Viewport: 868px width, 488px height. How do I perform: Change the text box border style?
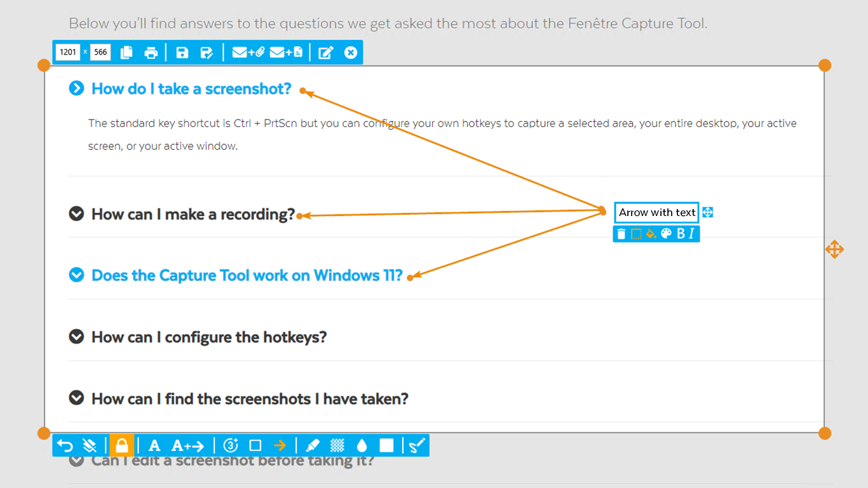pos(636,234)
